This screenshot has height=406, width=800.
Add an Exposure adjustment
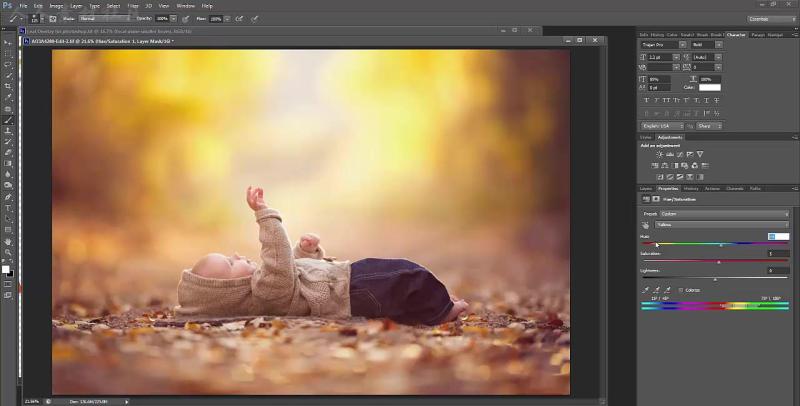click(x=690, y=154)
